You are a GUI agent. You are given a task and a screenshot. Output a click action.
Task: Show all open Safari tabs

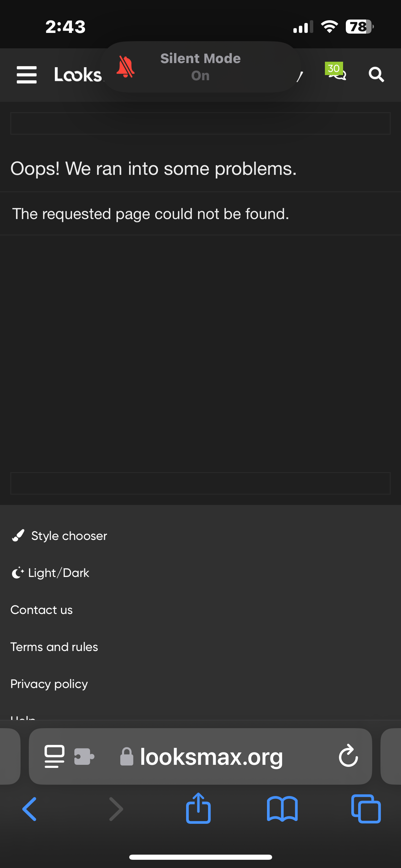[366, 809]
